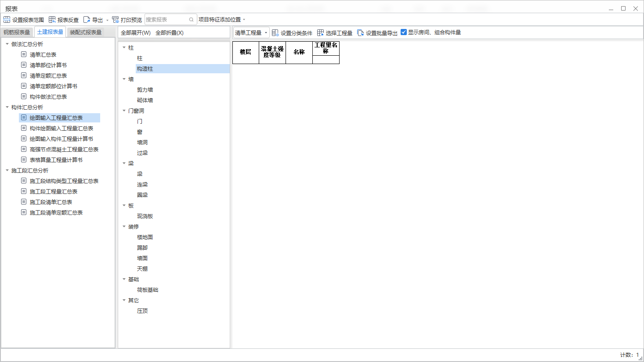The image size is (644, 362).
Task: Open the 清单工程量 combo box
Action: click(x=251, y=33)
